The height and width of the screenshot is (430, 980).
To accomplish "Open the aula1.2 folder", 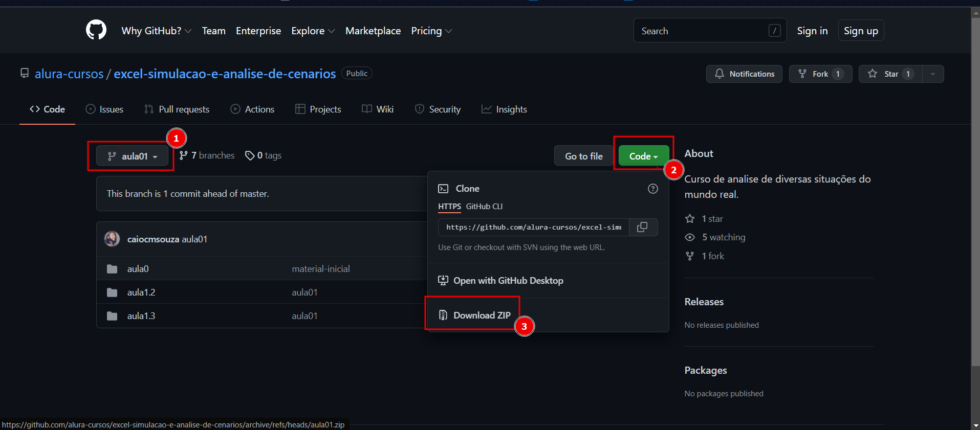I will coord(141,292).
